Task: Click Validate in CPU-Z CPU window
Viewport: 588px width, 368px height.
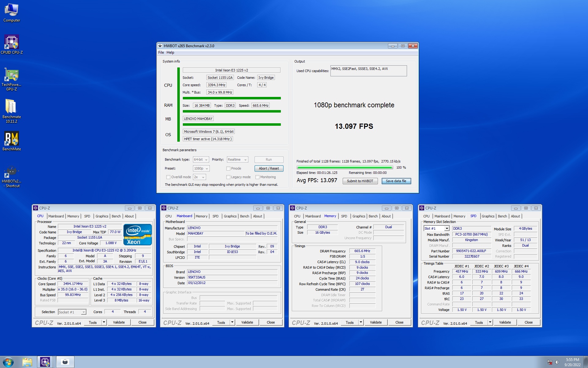Action: pos(119,322)
